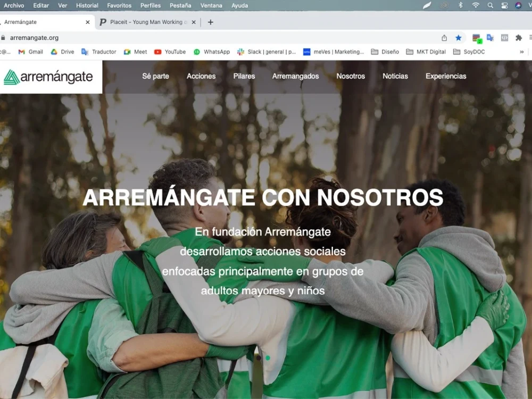Click the heading ARREMÁNGATE CON NOSOTROS

263,197
